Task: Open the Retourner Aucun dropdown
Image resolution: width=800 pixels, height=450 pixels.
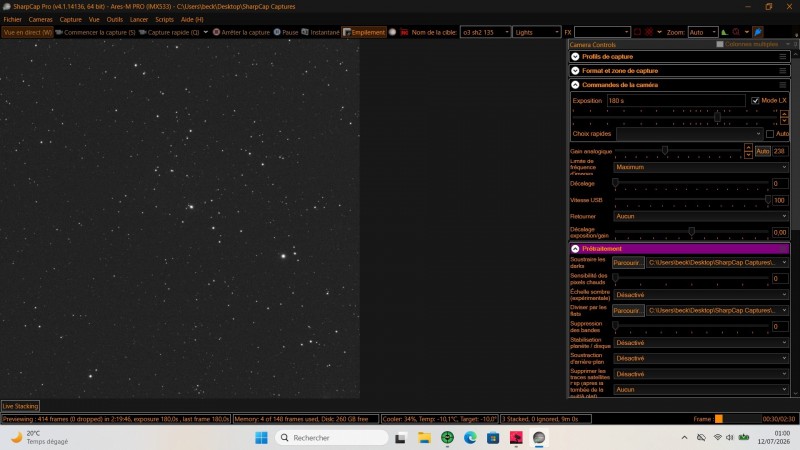Action: 701,216
